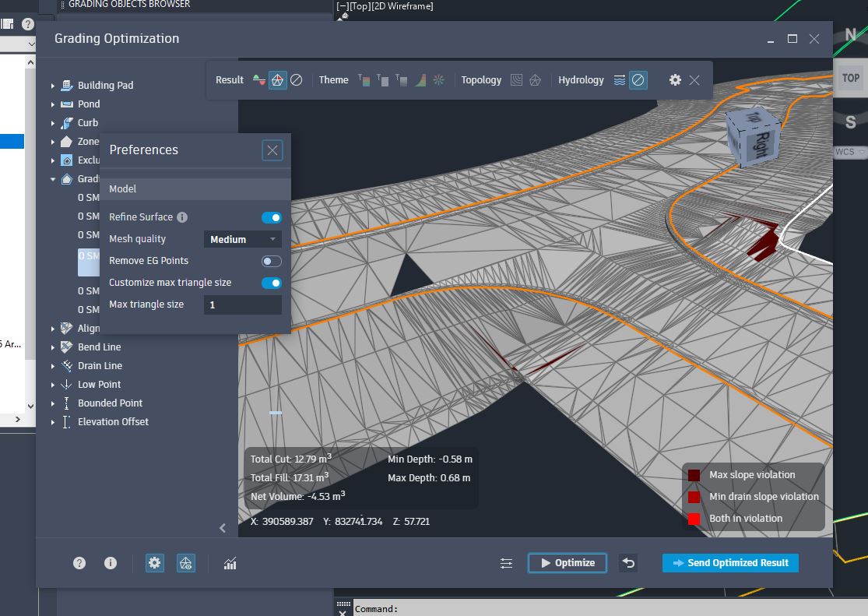Click the TOP face on AutoCAD ViewCube

[851, 78]
